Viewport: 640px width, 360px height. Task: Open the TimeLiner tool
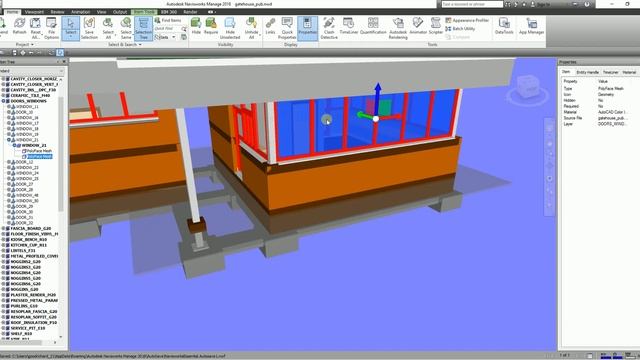349,26
